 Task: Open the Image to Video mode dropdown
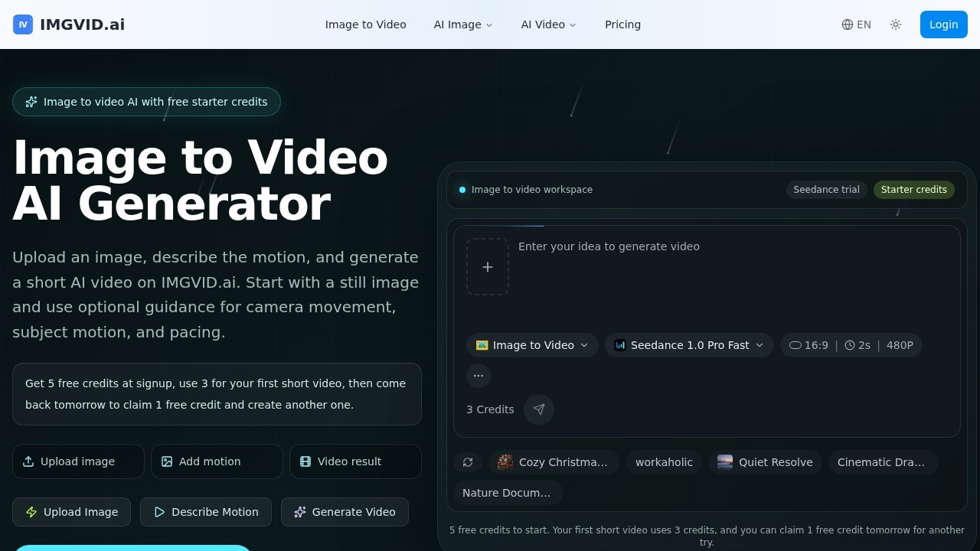532,345
